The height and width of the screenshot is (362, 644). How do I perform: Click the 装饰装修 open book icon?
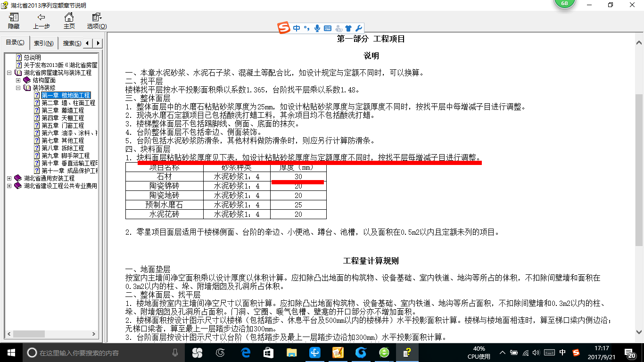27,88
